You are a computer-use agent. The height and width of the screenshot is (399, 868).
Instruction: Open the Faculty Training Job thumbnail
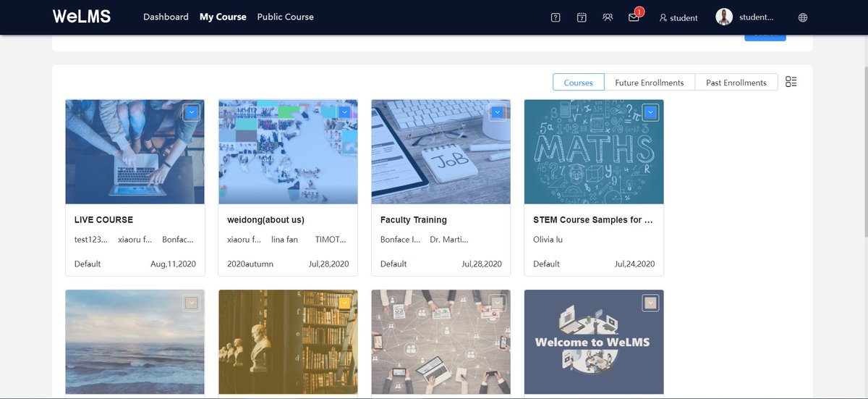tap(441, 152)
